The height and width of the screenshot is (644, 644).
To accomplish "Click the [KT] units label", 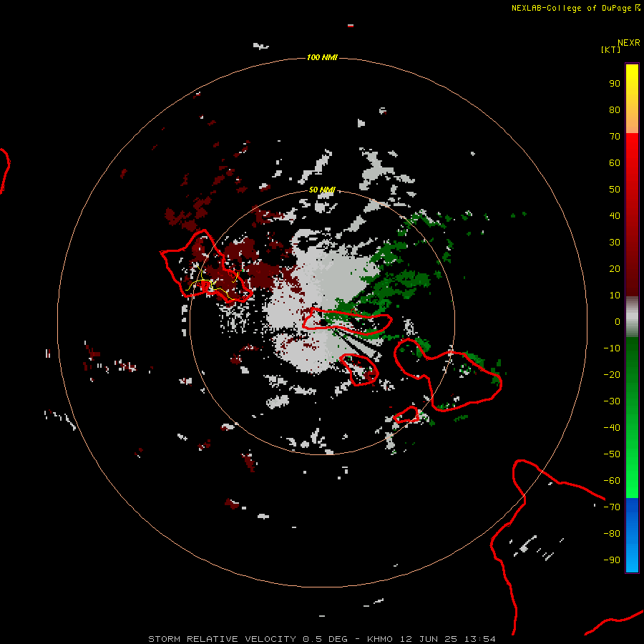I will point(610,49).
